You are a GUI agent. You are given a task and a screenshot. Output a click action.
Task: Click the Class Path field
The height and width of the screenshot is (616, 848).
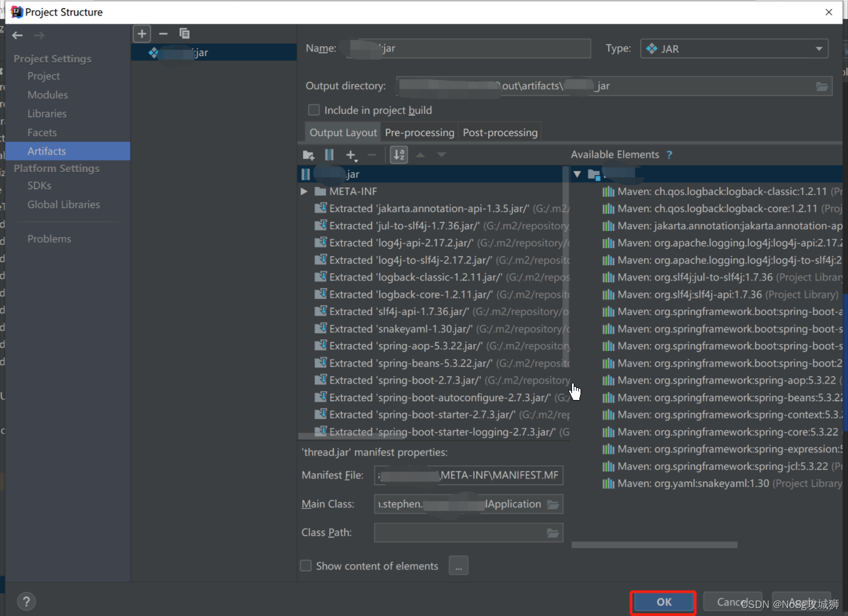pyautogui.click(x=469, y=533)
